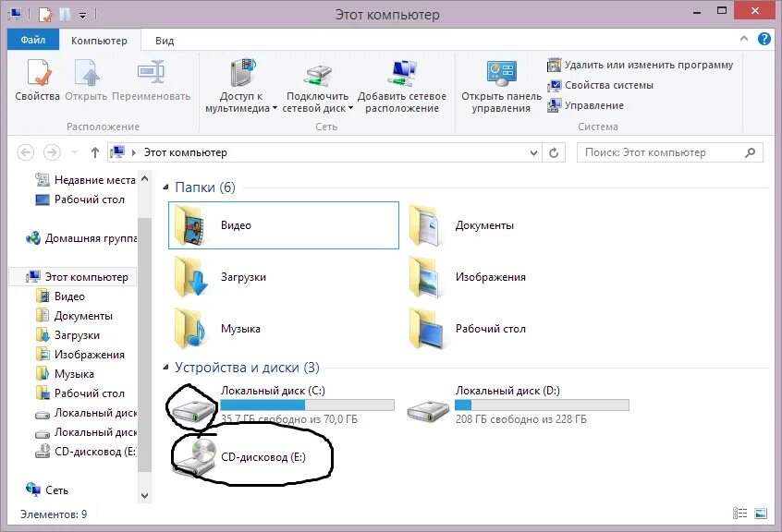The image size is (782, 532).
Task: Select Документы in the navigation tree
Action: click(x=74, y=316)
